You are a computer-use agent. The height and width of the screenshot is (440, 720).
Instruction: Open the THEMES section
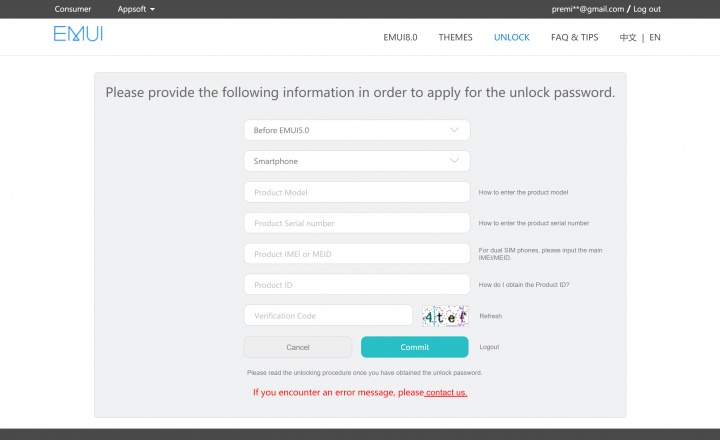(x=455, y=37)
